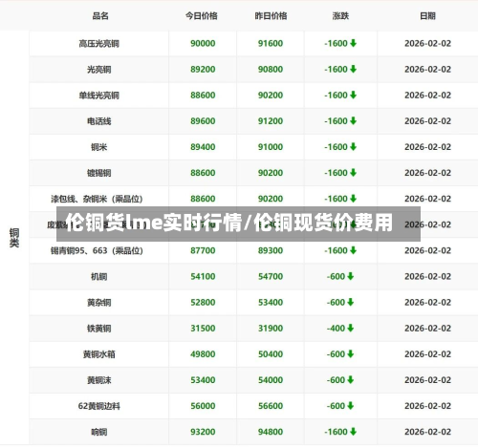The height and width of the screenshot is (448, 478).
Task: Click the down arrow in 电话线 row
Action: click(x=353, y=120)
